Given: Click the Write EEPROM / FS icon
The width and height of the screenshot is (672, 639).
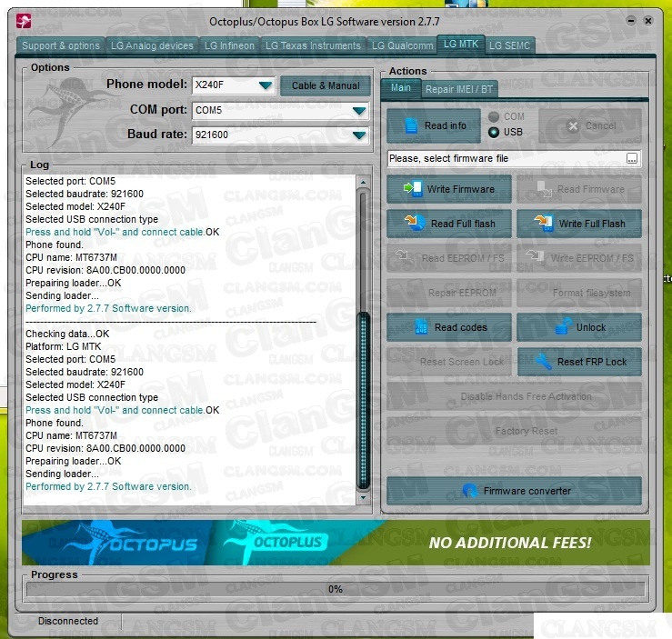Looking at the screenshot, I should 535,255.
